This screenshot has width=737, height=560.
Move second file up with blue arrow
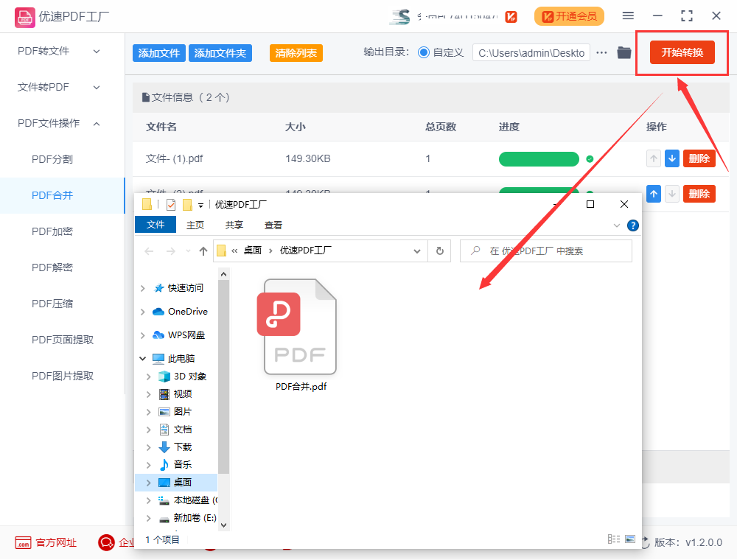click(x=653, y=194)
